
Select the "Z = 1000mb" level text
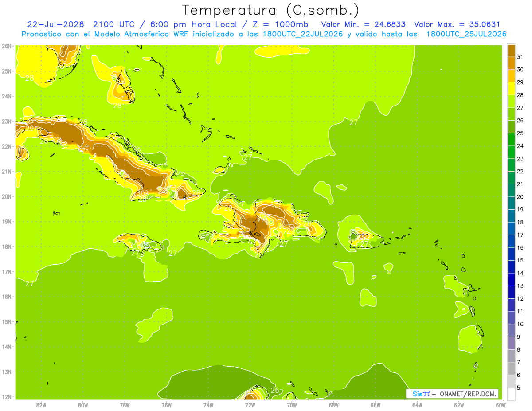280,24
